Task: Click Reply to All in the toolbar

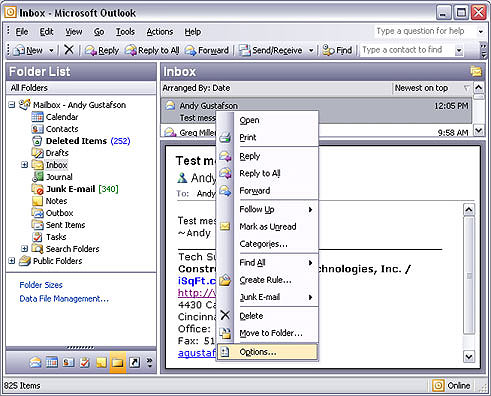Action: tap(152, 50)
